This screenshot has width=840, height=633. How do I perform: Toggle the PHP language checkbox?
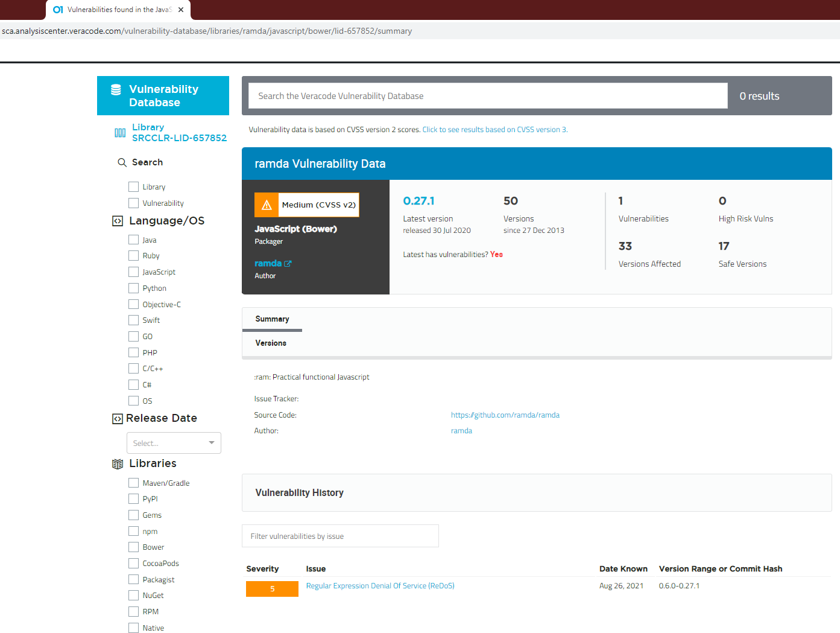134,352
